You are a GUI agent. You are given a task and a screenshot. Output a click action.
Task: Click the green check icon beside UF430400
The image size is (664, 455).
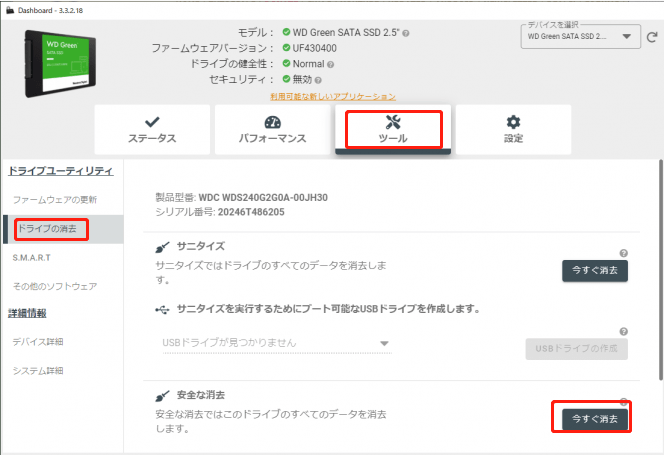pyautogui.click(x=286, y=47)
